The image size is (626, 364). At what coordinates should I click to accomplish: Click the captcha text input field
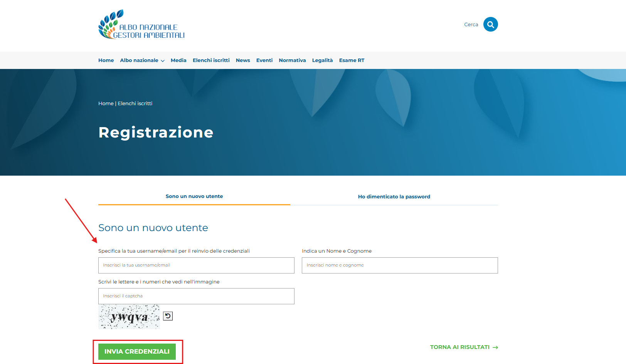(x=196, y=296)
